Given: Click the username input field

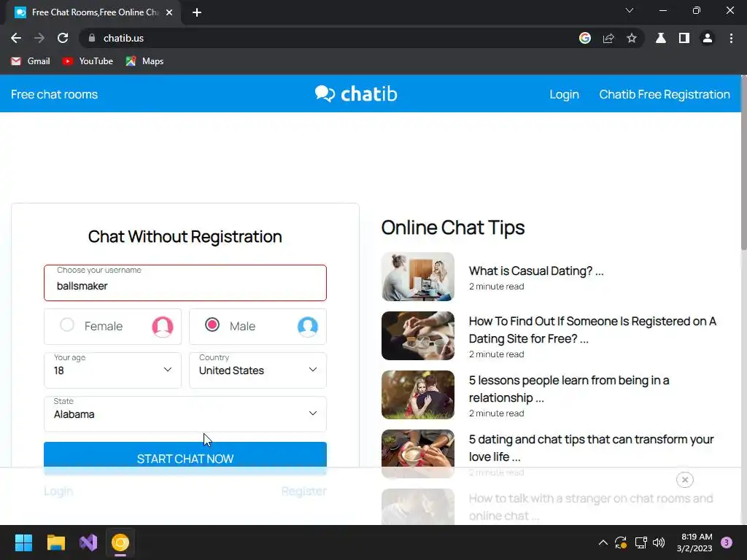Looking at the screenshot, I should click(x=185, y=283).
